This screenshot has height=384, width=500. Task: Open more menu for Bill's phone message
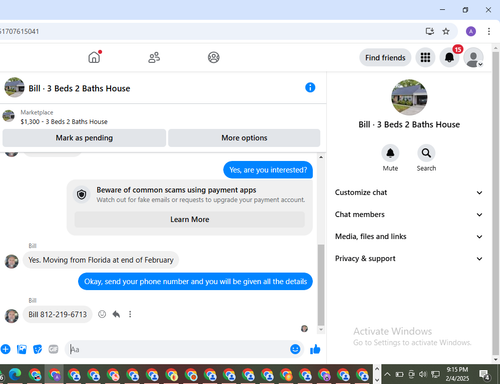coord(130,314)
